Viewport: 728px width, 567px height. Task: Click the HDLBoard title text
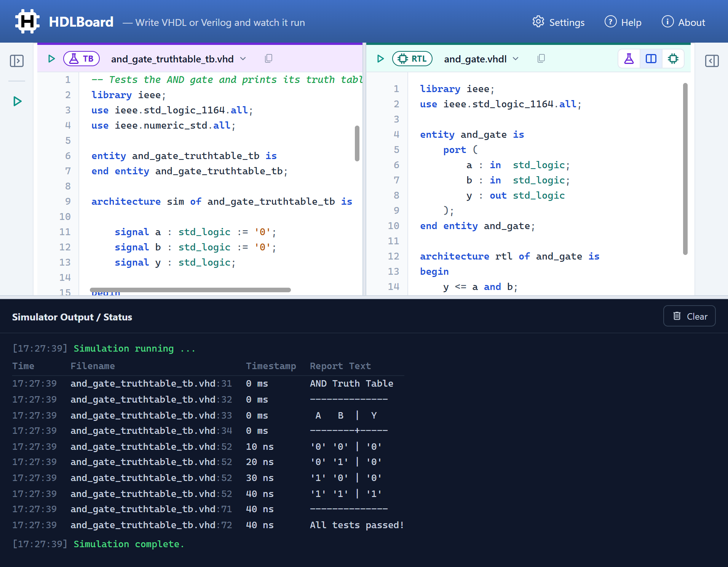[x=81, y=22]
